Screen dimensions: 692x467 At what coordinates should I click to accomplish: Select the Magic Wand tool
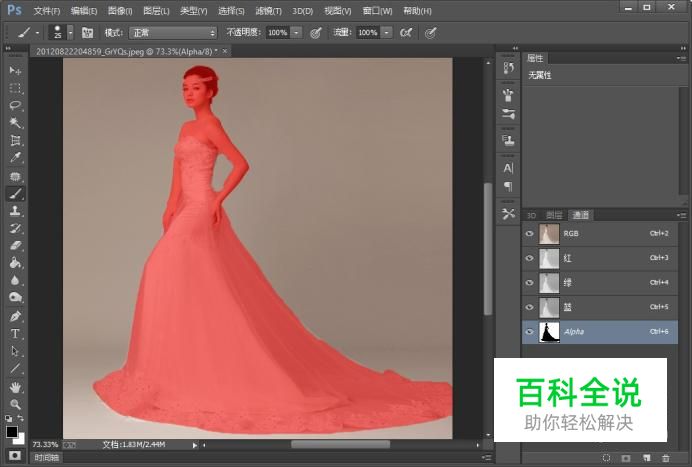15,123
